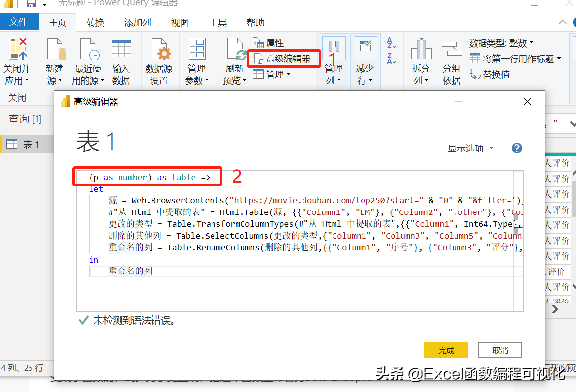
Task: Click the quick access toolbar dropdown arrow
Action: click(44, 4)
